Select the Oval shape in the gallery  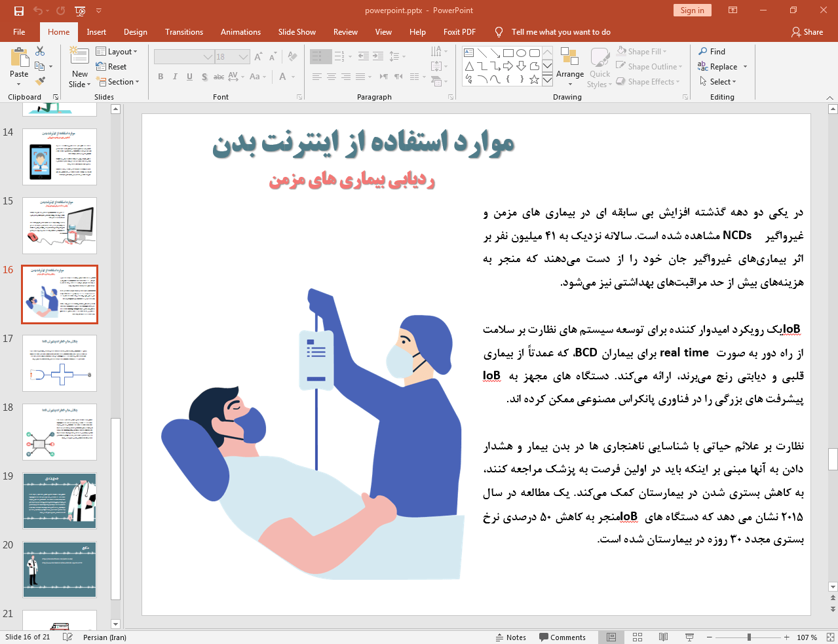(521, 53)
